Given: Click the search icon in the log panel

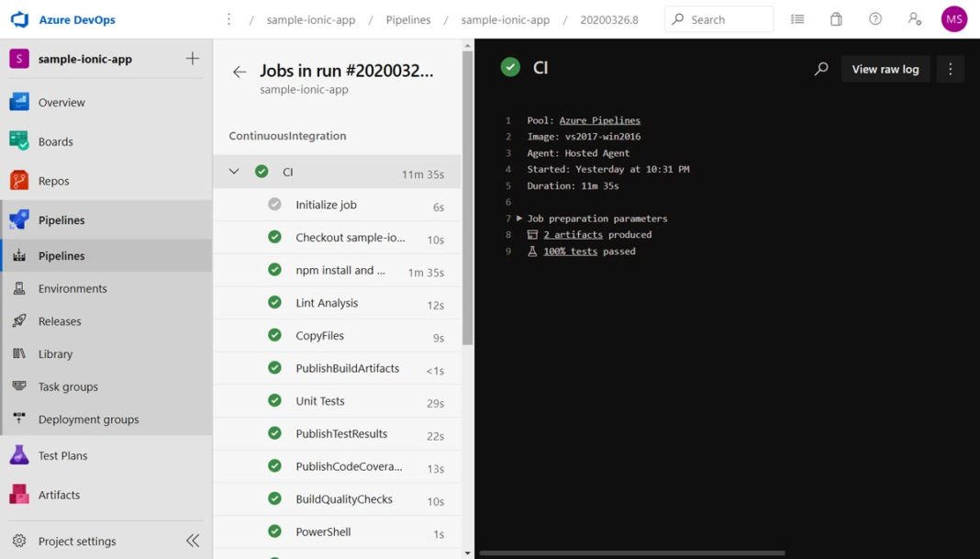Looking at the screenshot, I should [820, 69].
